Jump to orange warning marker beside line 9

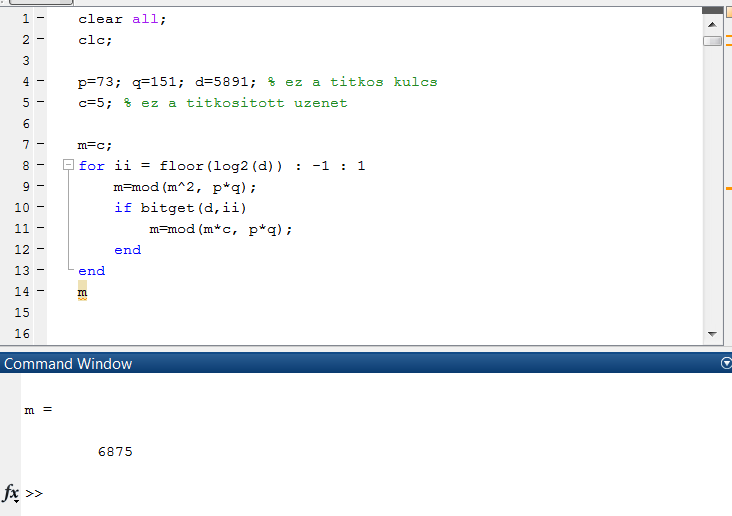tap(729, 189)
